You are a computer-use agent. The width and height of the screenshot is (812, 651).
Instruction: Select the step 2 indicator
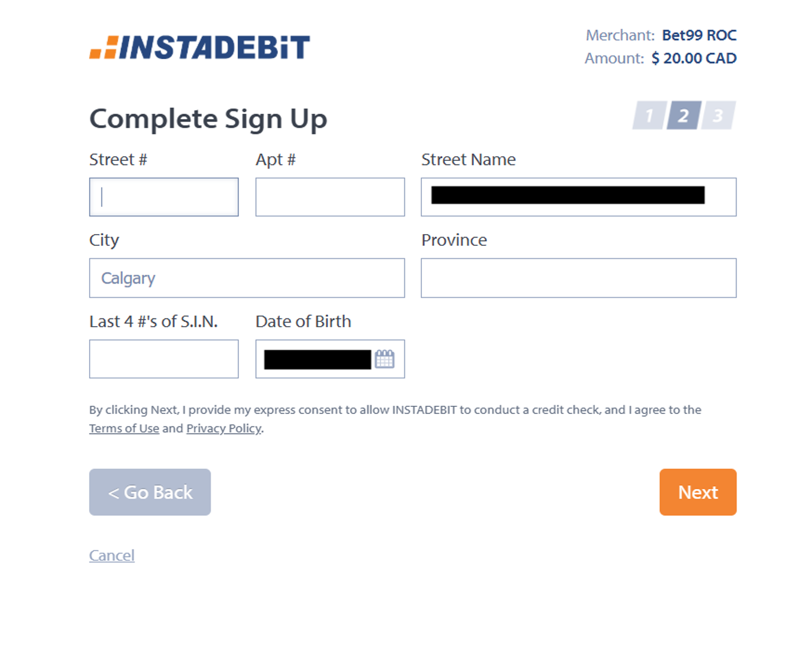[x=683, y=116]
